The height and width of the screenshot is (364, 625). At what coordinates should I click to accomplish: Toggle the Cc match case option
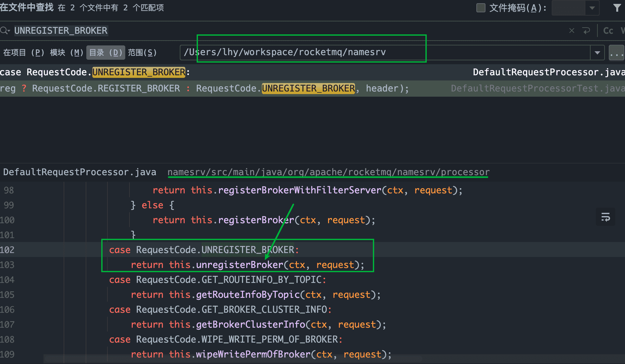click(x=608, y=30)
